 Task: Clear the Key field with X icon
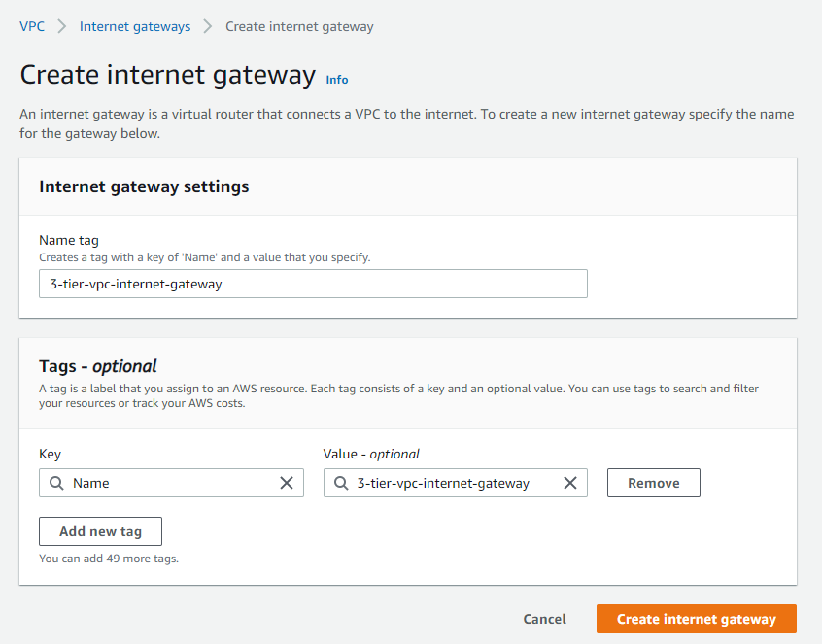287,483
